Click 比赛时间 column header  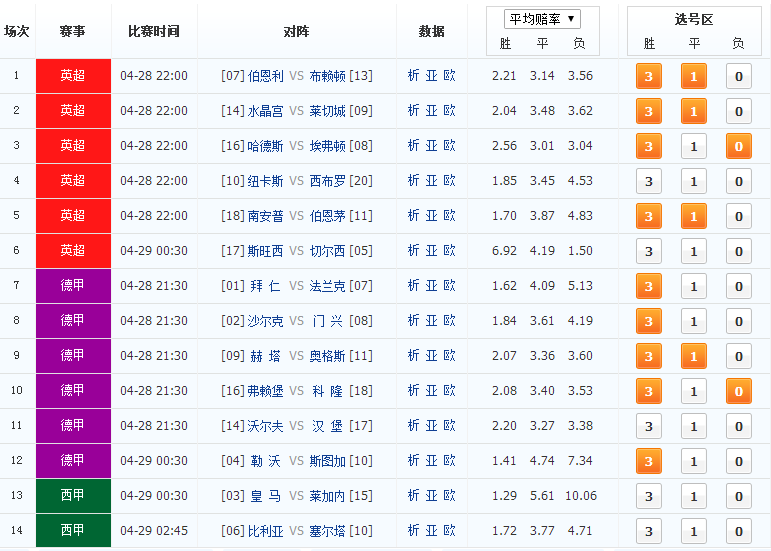coord(154,31)
